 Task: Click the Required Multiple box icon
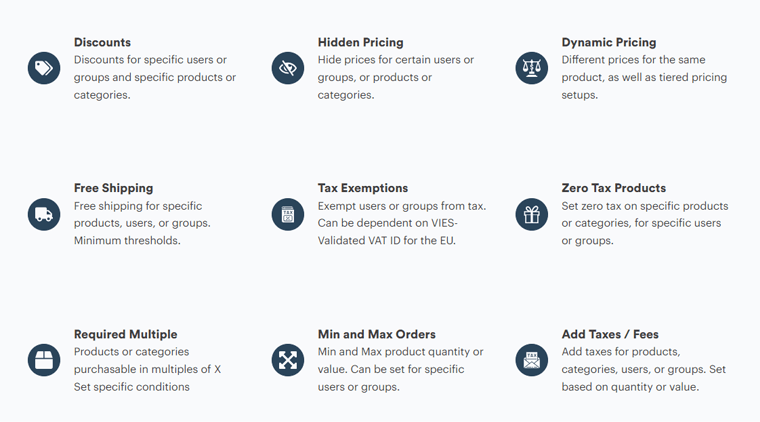44,360
